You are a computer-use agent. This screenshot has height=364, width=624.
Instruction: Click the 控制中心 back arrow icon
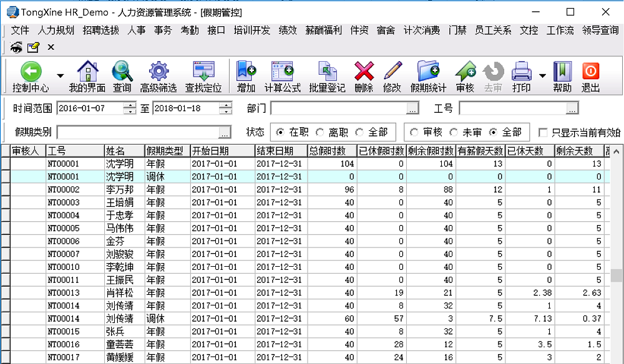tap(31, 71)
